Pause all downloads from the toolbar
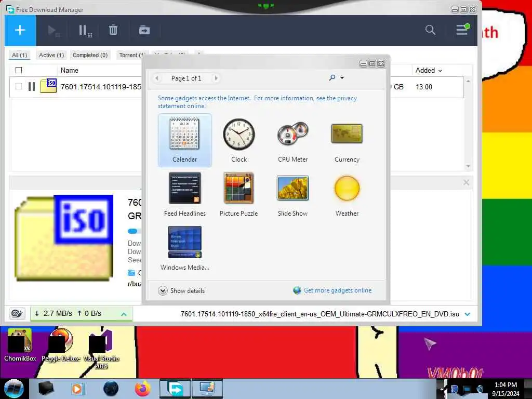The width and height of the screenshot is (532, 399). pyautogui.click(x=85, y=31)
